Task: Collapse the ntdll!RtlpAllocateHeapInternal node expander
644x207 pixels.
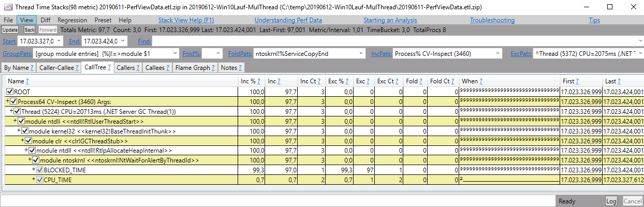Action: point(26,150)
